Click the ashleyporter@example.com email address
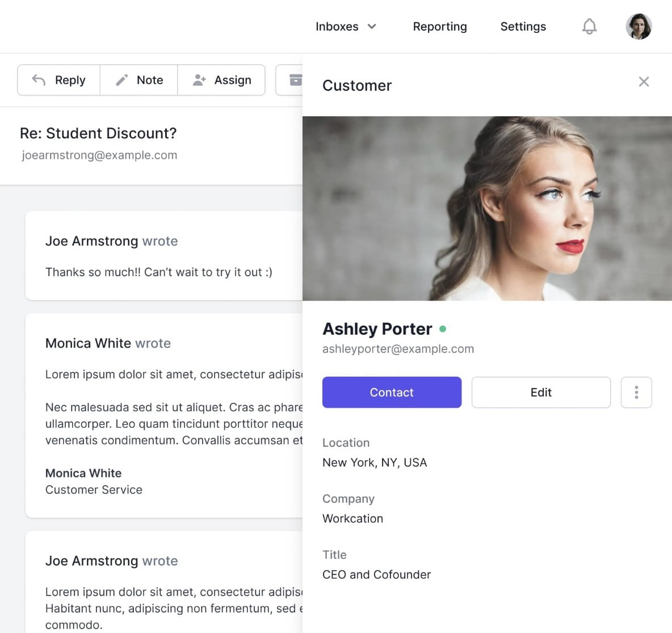Image resolution: width=672 pixels, height=633 pixels. 398,349
